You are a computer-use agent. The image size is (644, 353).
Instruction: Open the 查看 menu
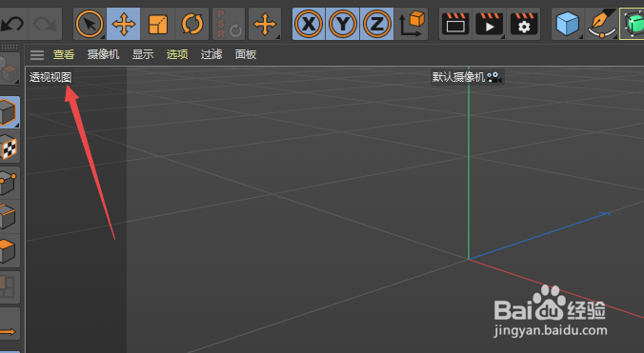point(64,54)
